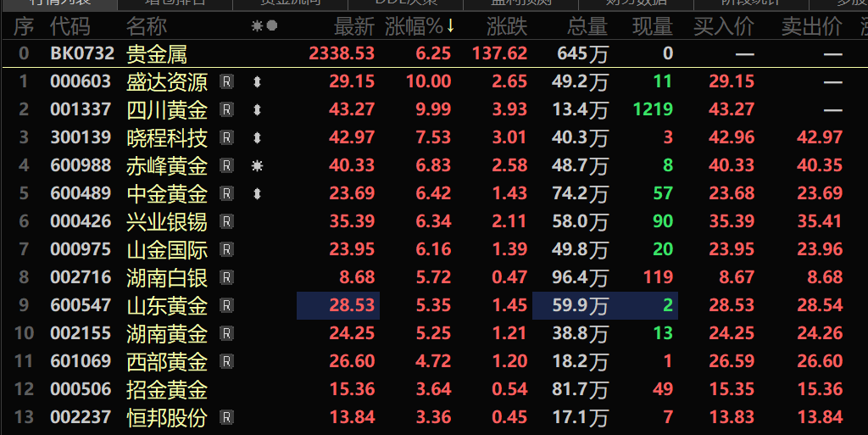Screen dimensions: 868x435
Task: Click total volume 645万 of 贵金属
Action: 583,53
